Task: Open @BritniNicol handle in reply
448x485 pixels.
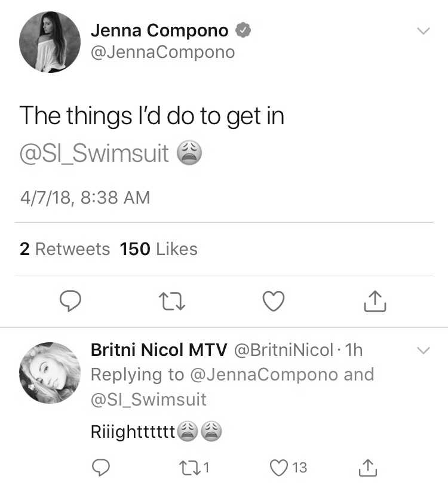Action: tap(283, 350)
